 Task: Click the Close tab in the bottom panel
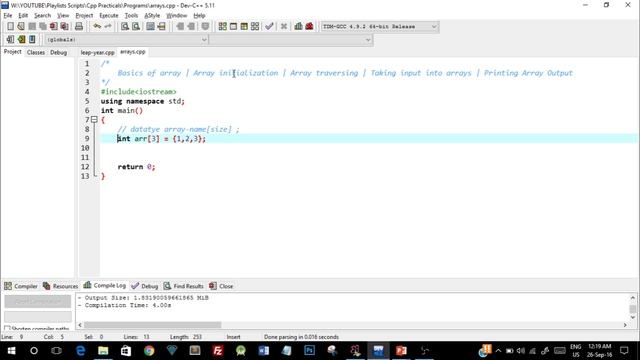point(221,286)
